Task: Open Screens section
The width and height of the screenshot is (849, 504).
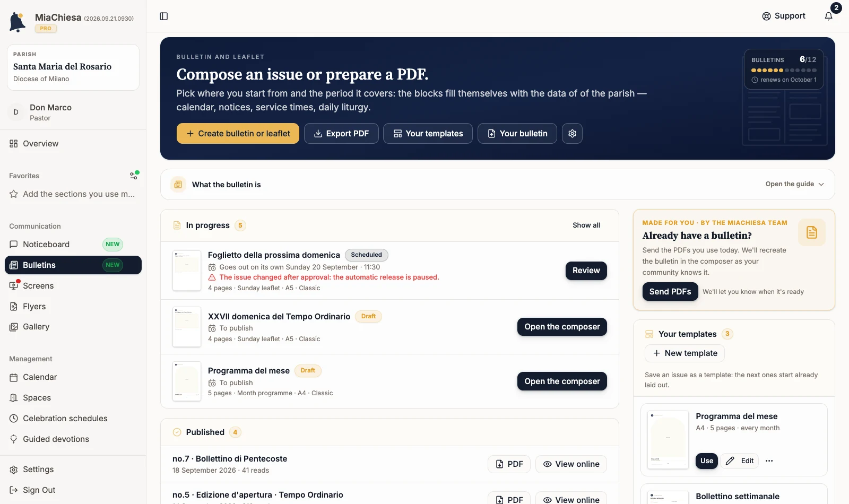Action: coord(73,286)
